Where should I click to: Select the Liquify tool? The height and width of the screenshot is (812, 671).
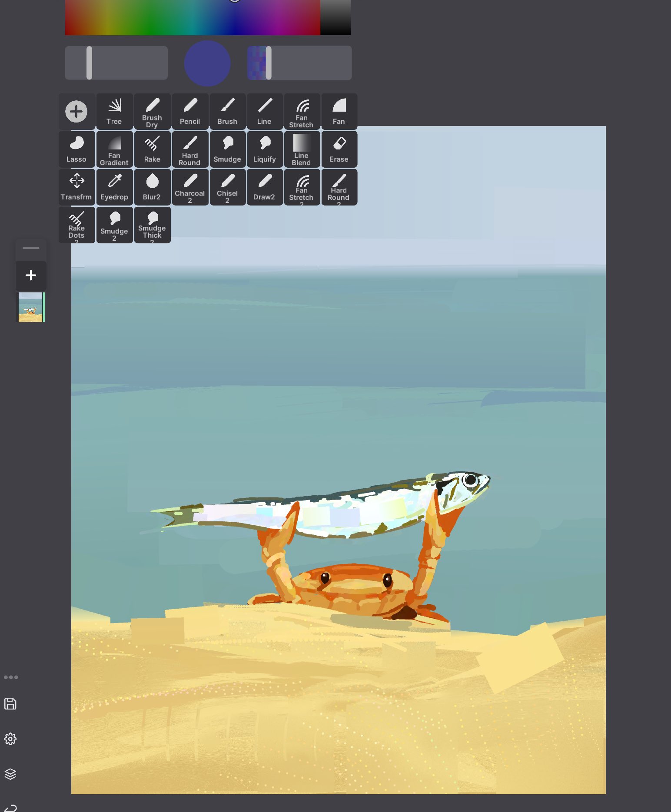coord(265,149)
